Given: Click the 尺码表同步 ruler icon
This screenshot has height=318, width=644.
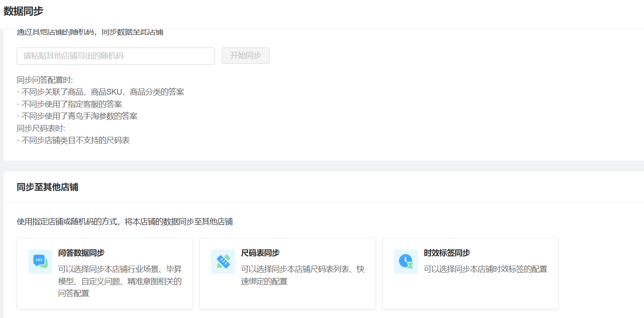Looking at the screenshot, I should [223, 261].
